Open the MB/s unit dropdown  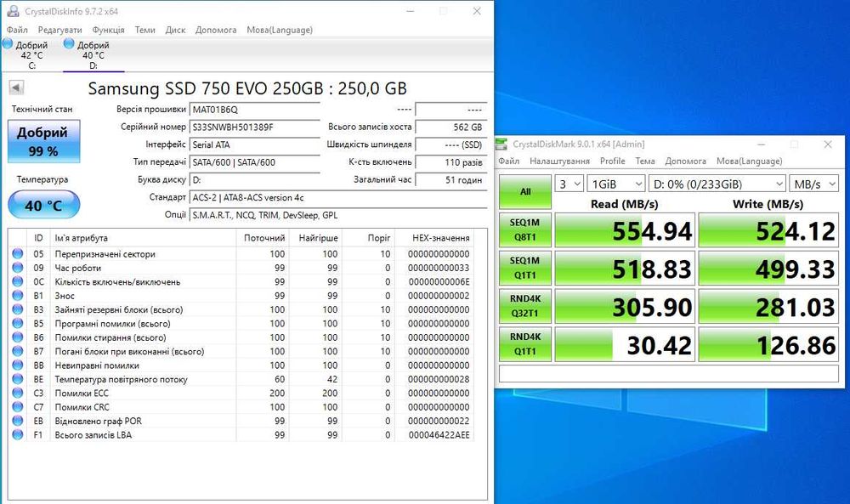pyautogui.click(x=814, y=184)
